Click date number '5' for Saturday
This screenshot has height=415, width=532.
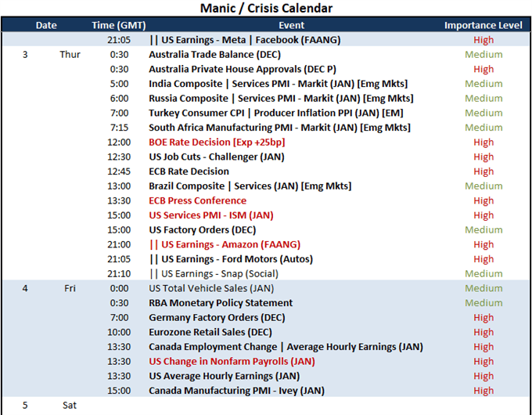click(25, 405)
